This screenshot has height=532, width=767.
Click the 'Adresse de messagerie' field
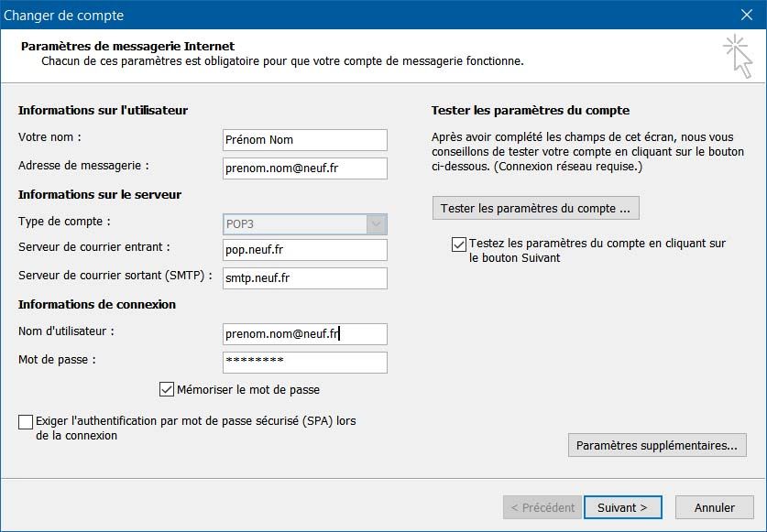(x=304, y=168)
